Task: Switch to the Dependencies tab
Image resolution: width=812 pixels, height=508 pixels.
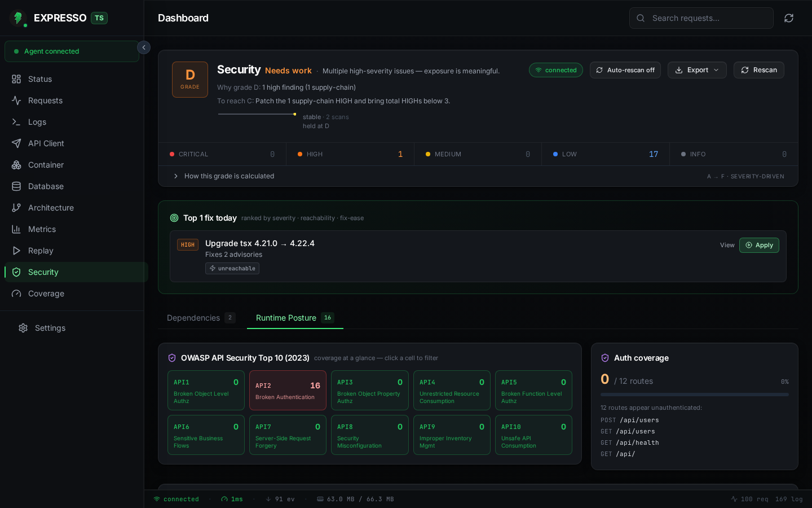Action: click(201, 318)
